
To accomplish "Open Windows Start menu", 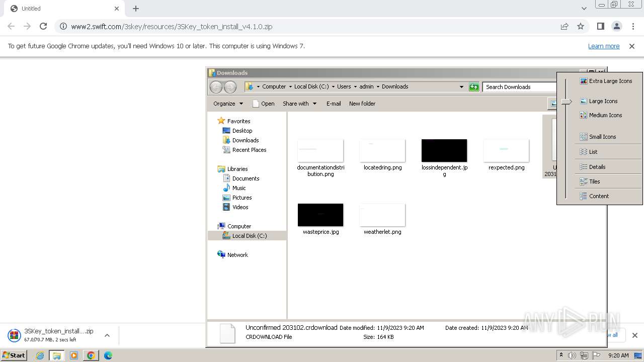I will pos(14,355).
